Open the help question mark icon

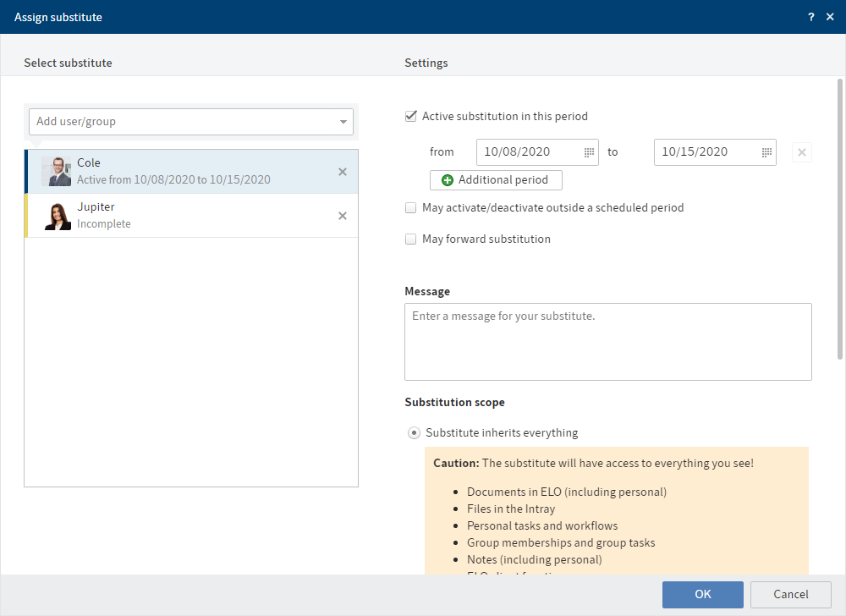click(811, 17)
